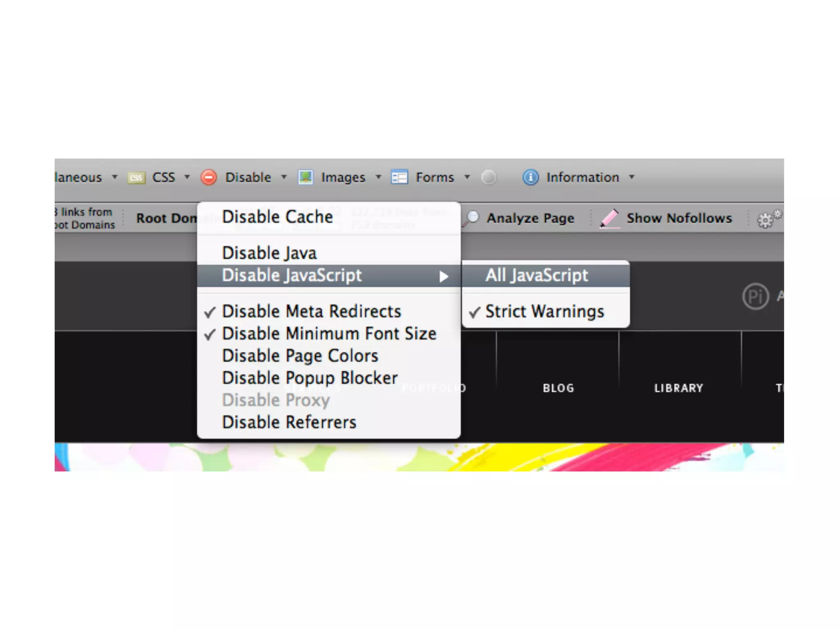840x630 pixels.
Task: Click the Images picture icon
Action: click(x=306, y=177)
